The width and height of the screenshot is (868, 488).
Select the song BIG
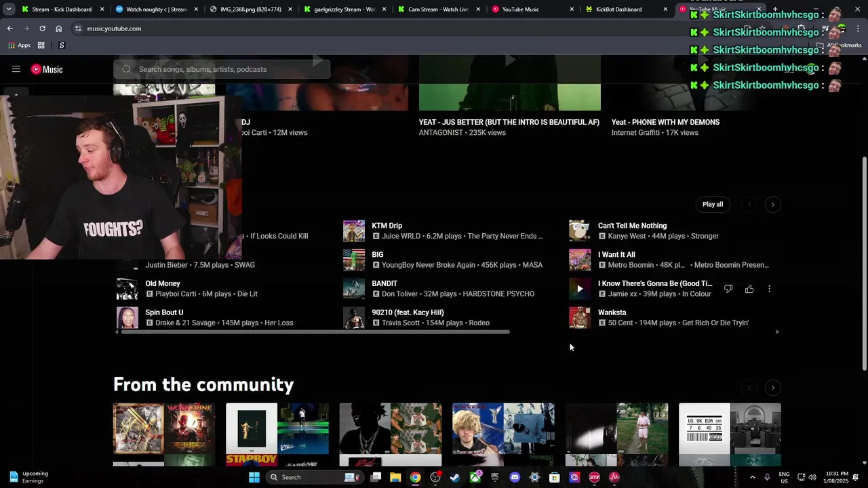point(378,255)
